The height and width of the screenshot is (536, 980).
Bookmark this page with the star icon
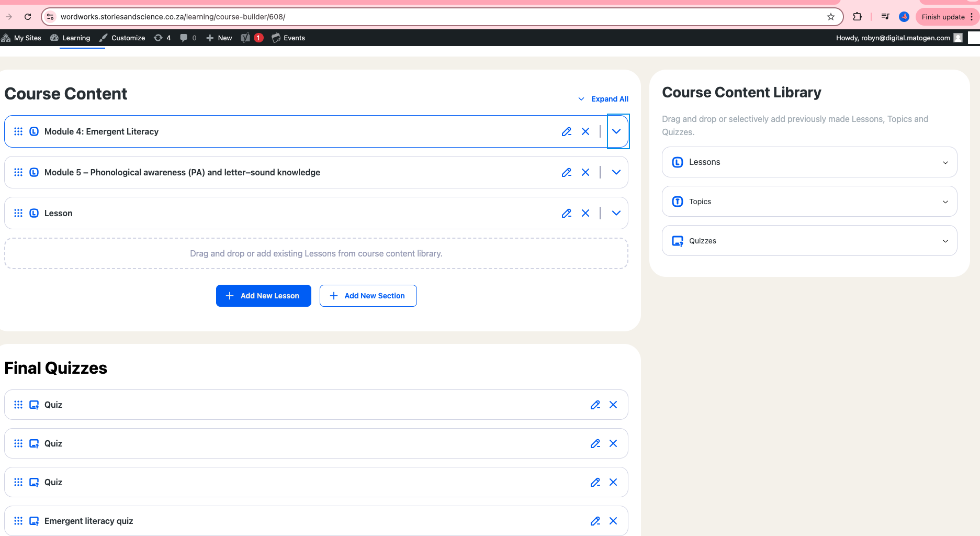(830, 17)
